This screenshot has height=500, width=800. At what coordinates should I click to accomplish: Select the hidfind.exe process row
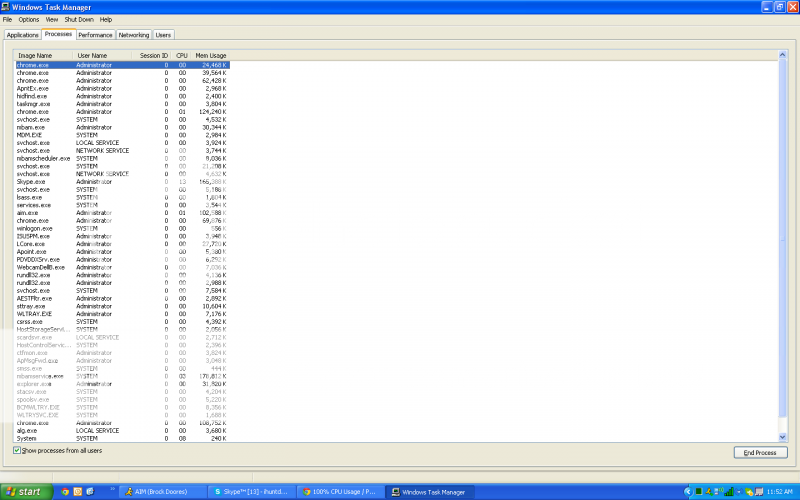(122, 96)
